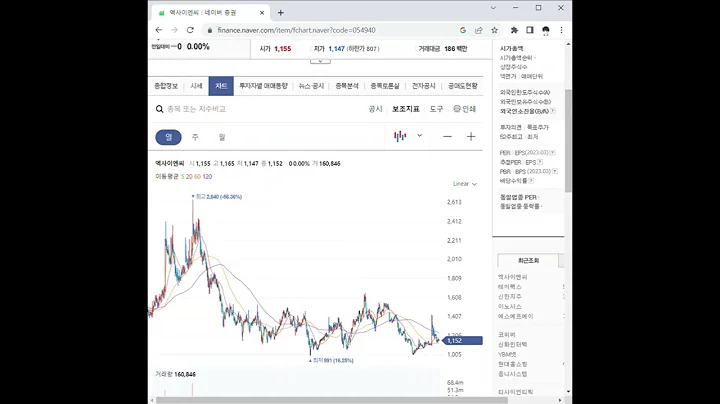
Task: Click the candlestick chart type icon
Action: coord(400,136)
